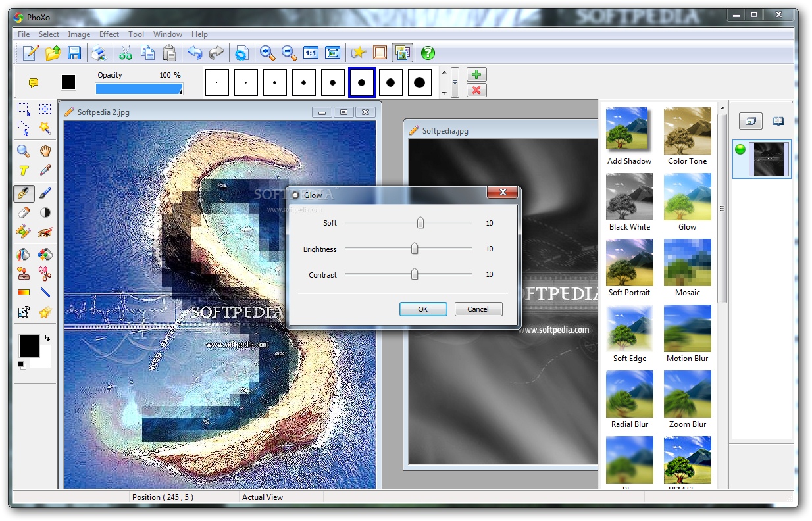The width and height of the screenshot is (812, 521).
Task: Adjust the Brightness slider handle
Action: point(415,249)
